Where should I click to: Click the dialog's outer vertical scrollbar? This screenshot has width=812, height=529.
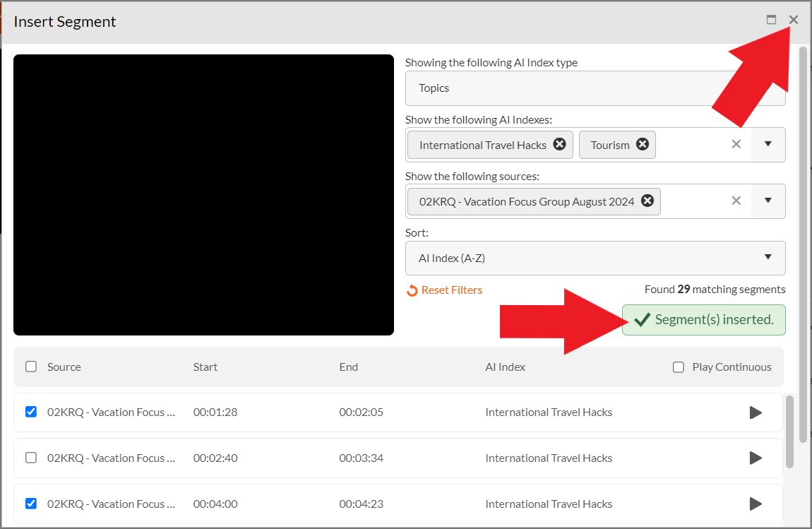click(804, 244)
